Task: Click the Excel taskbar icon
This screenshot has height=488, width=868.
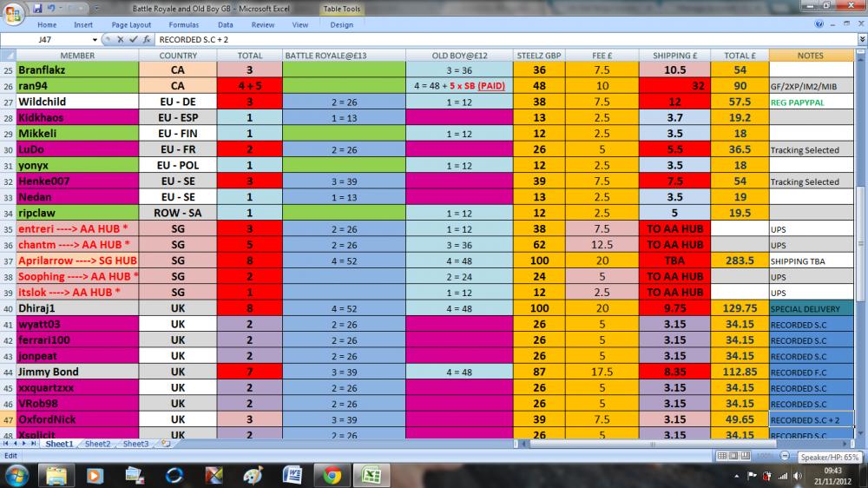Action: [372, 475]
